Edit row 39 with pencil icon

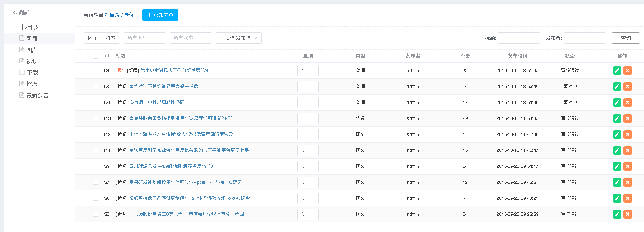pyautogui.click(x=617, y=166)
